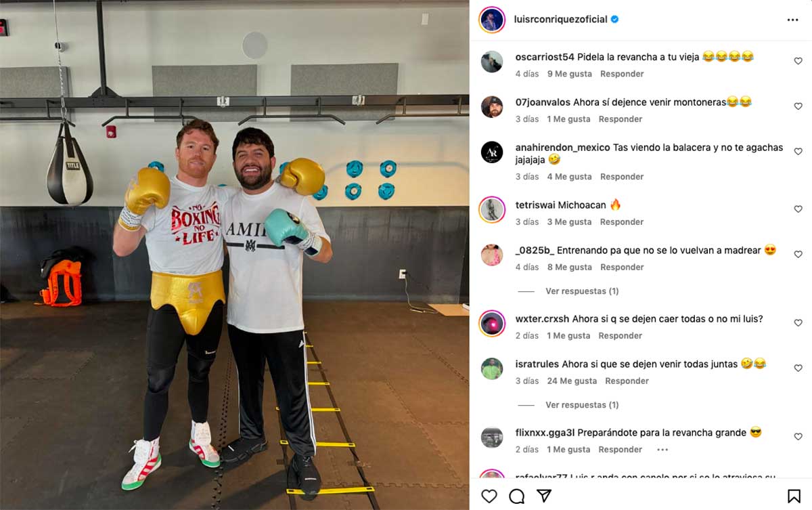Expand replies under _0825b_'s comment
The height and width of the screenshot is (510, 812).
(582, 291)
